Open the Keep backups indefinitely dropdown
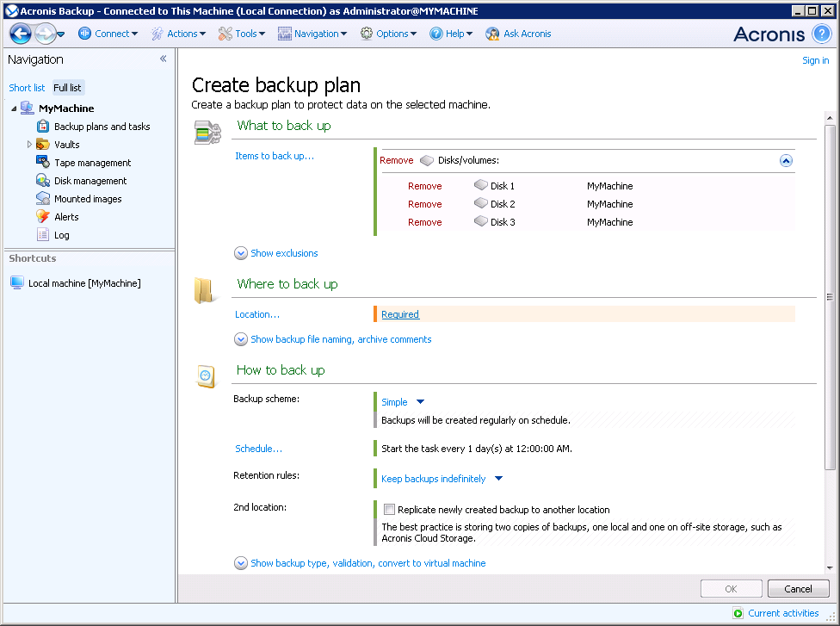This screenshot has width=840, height=626. (442, 479)
